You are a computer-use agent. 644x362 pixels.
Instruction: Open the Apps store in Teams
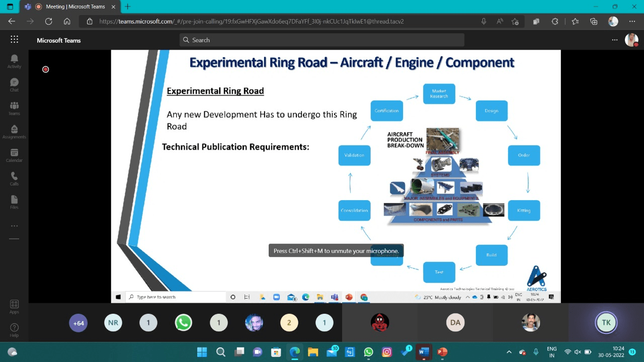coord(14,307)
